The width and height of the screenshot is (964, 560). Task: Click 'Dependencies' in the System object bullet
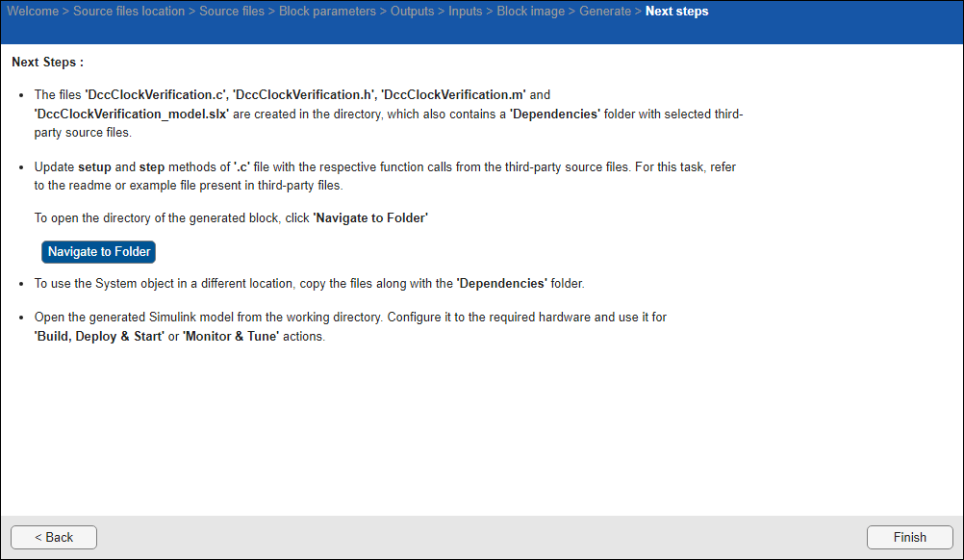click(x=501, y=284)
